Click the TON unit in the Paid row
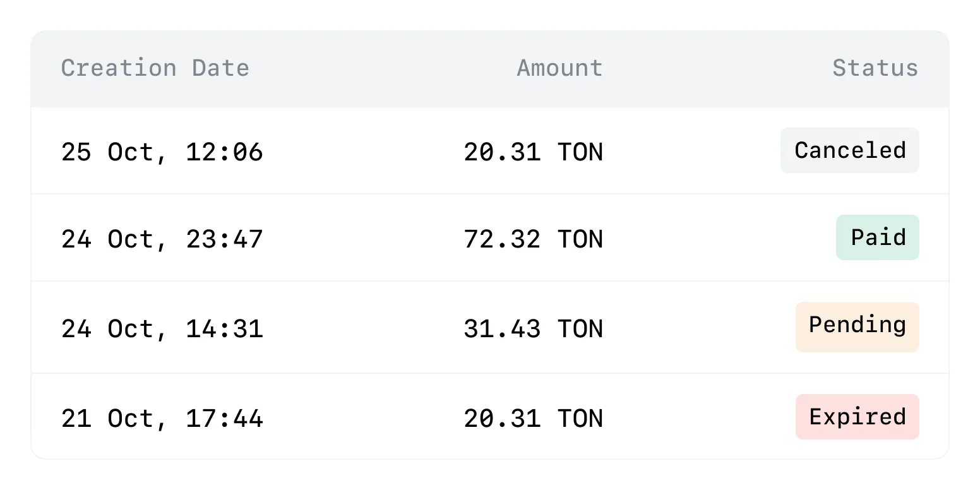This screenshot has width=980, height=490. (580, 239)
